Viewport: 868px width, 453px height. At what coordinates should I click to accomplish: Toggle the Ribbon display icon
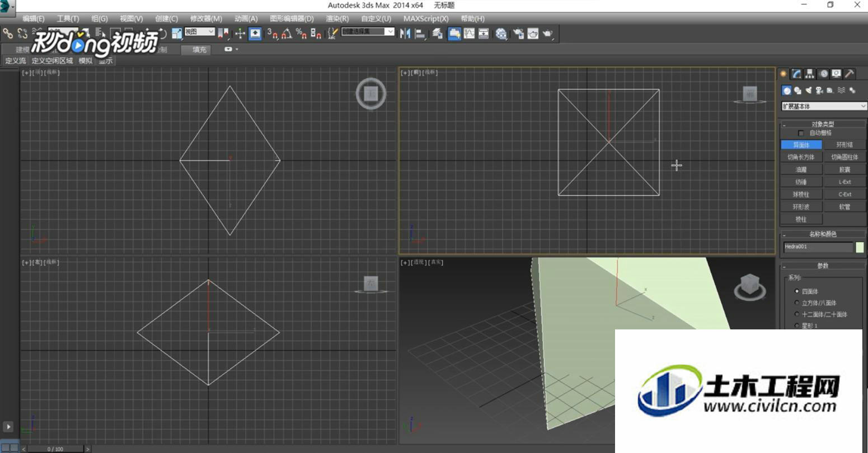coord(454,34)
